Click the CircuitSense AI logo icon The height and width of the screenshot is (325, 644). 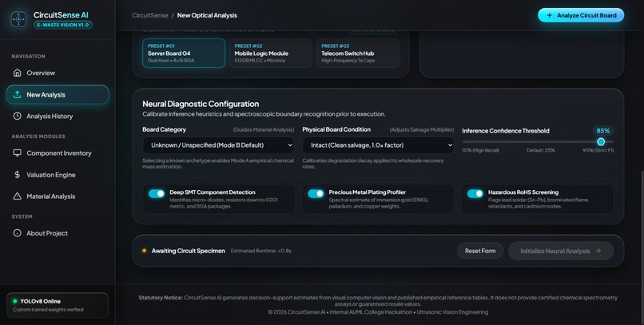(x=18, y=19)
